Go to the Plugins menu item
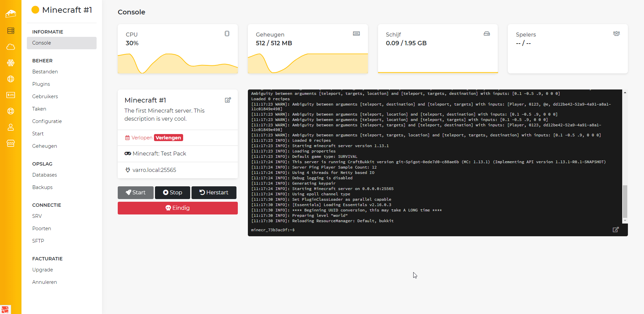This screenshot has width=644, height=314. click(x=41, y=84)
